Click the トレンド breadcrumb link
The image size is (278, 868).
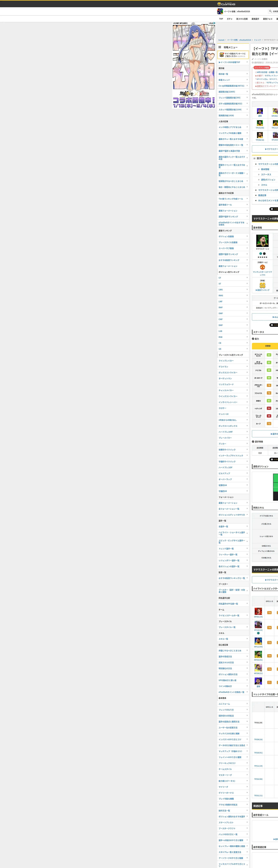click(x=257, y=40)
